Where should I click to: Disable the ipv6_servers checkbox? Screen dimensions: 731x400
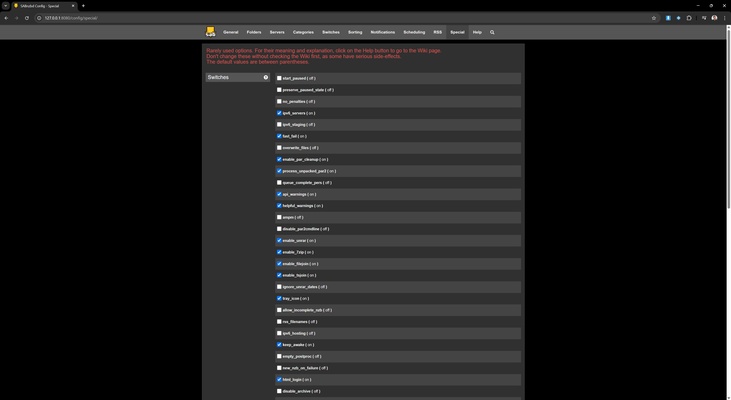pos(279,113)
